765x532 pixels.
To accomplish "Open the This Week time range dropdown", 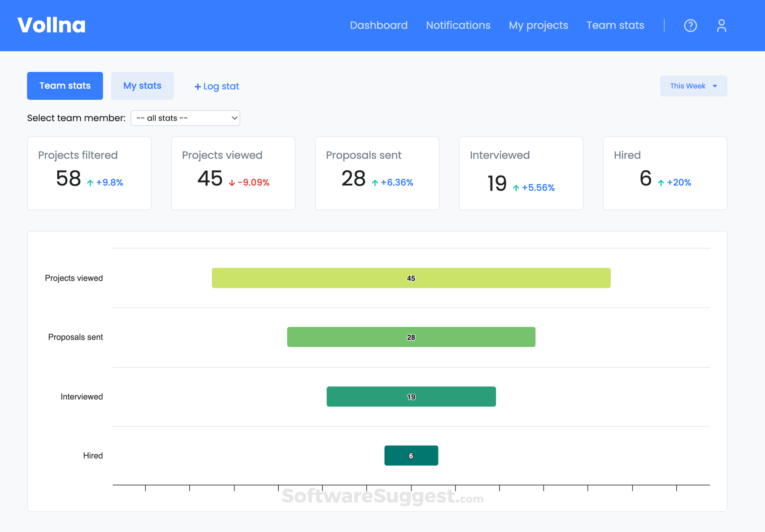I will (x=693, y=86).
